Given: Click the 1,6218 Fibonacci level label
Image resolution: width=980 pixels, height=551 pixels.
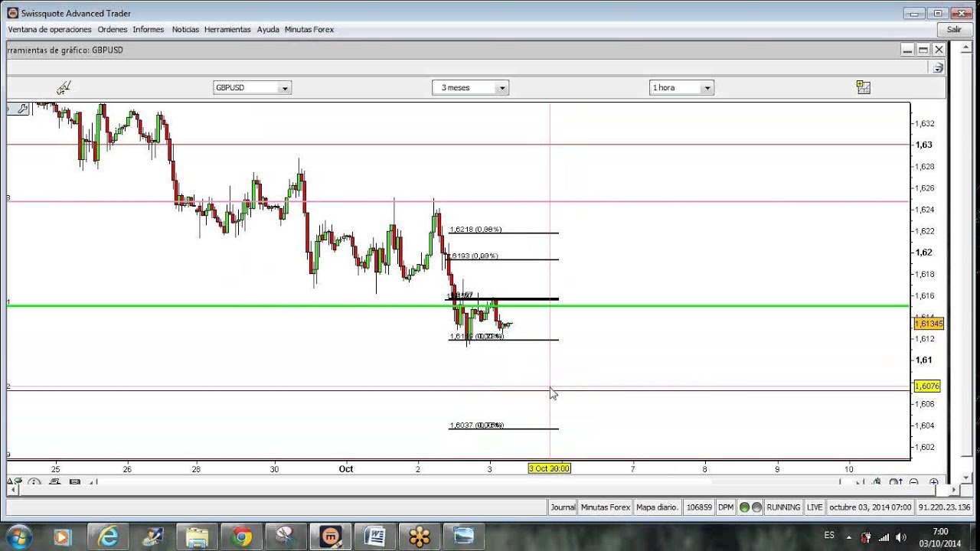Looking at the screenshot, I should click(475, 229).
